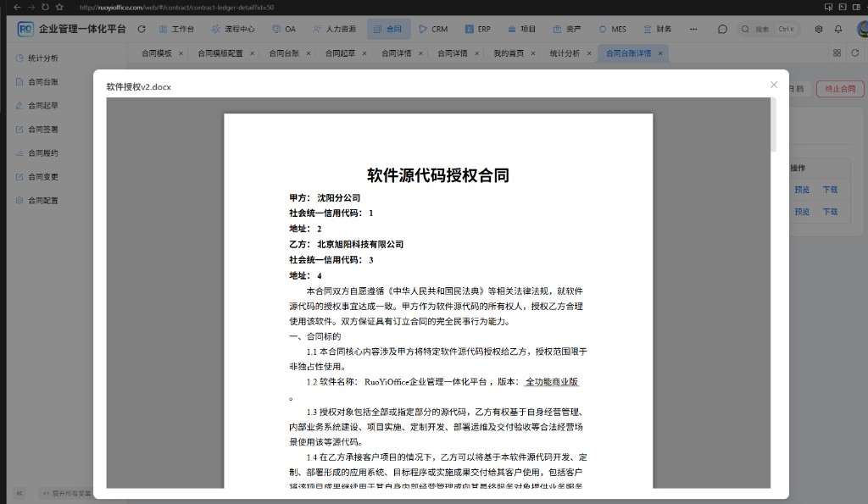The height and width of the screenshot is (504, 868).
Task: Switch to the 合同模板 tab
Action: 156,53
